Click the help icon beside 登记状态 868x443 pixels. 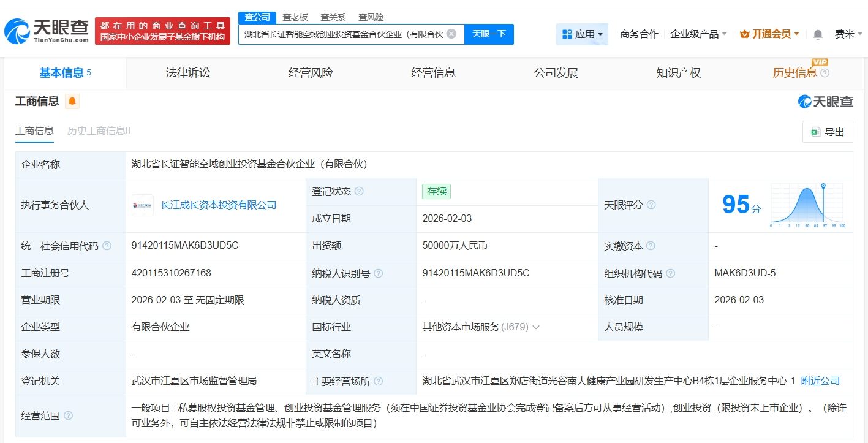[359, 191]
